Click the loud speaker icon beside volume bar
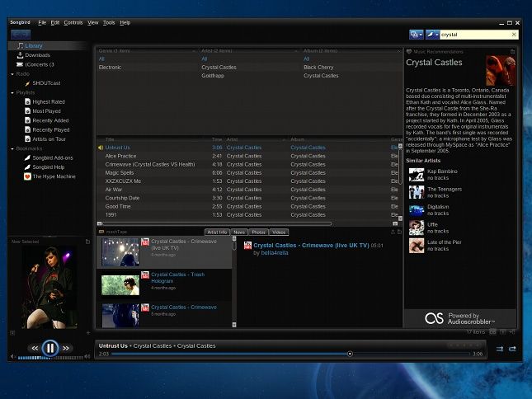The width and height of the screenshot is (532, 399). tap(87, 356)
